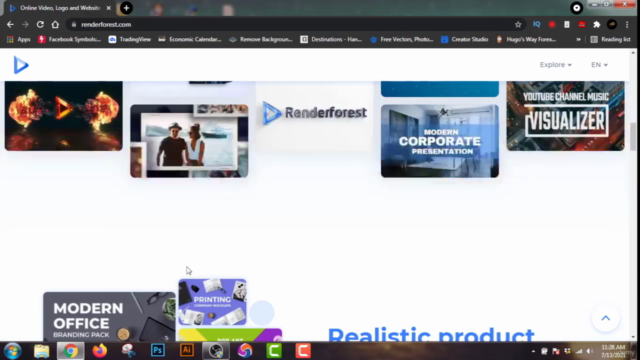This screenshot has width=640, height=360.
Task: Open Chrome three-dot menu
Action: click(x=627, y=24)
